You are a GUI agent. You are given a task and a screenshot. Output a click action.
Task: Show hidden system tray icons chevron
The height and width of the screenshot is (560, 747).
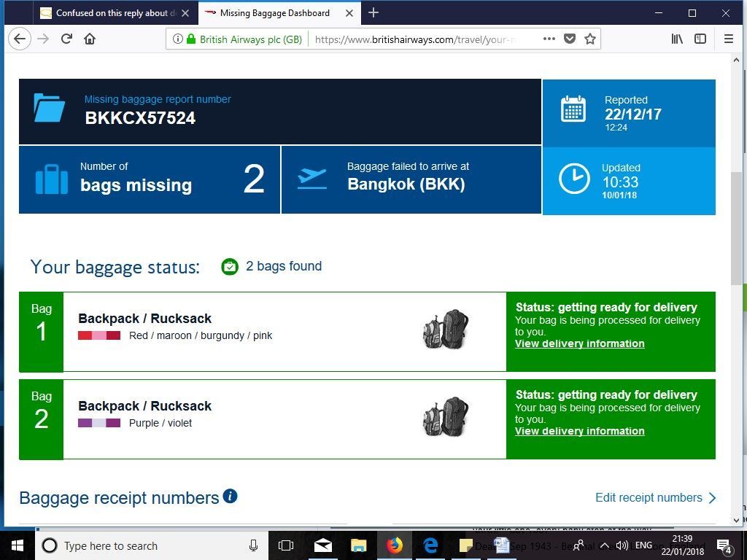tap(605, 545)
